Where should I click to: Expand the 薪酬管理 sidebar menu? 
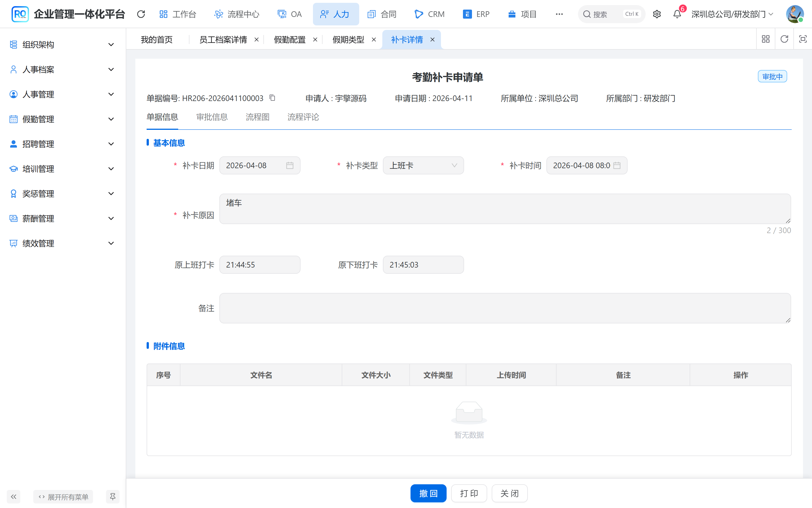pyautogui.click(x=63, y=219)
